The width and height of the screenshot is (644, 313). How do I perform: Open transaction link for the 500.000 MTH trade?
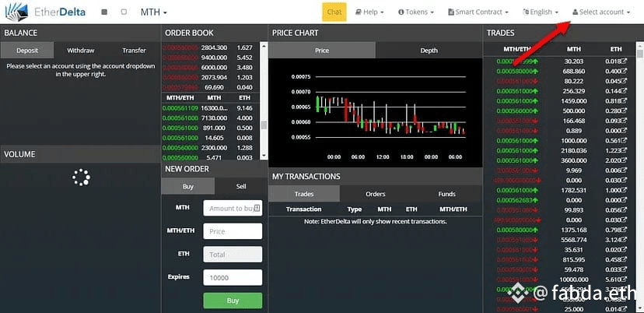tap(625, 111)
